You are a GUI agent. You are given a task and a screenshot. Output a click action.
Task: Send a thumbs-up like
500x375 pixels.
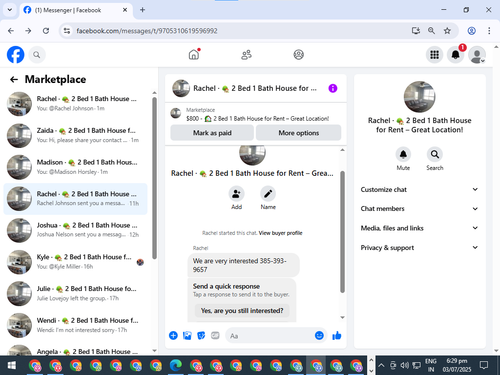click(337, 335)
